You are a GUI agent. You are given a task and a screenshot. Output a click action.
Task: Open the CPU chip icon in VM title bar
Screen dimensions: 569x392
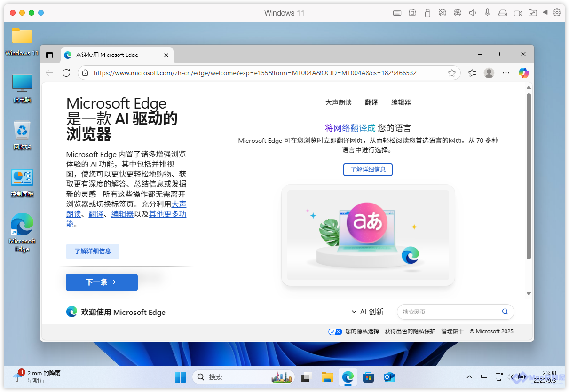click(x=412, y=13)
